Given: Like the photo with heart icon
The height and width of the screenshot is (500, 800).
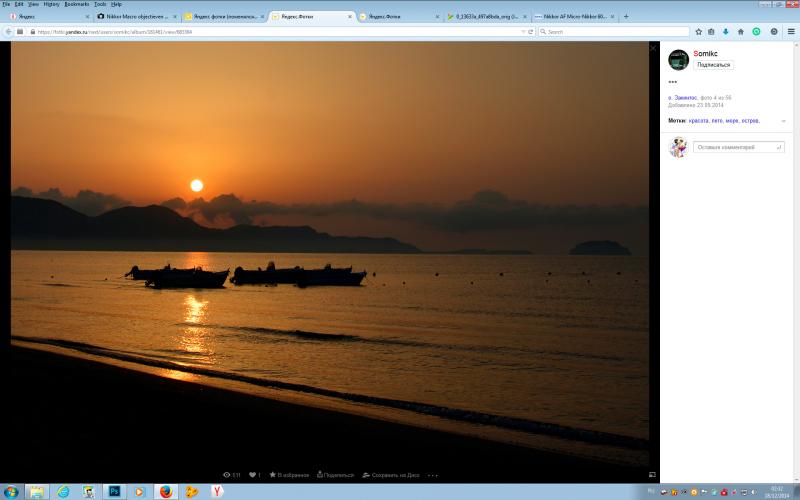Looking at the screenshot, I should pos(252,475).
